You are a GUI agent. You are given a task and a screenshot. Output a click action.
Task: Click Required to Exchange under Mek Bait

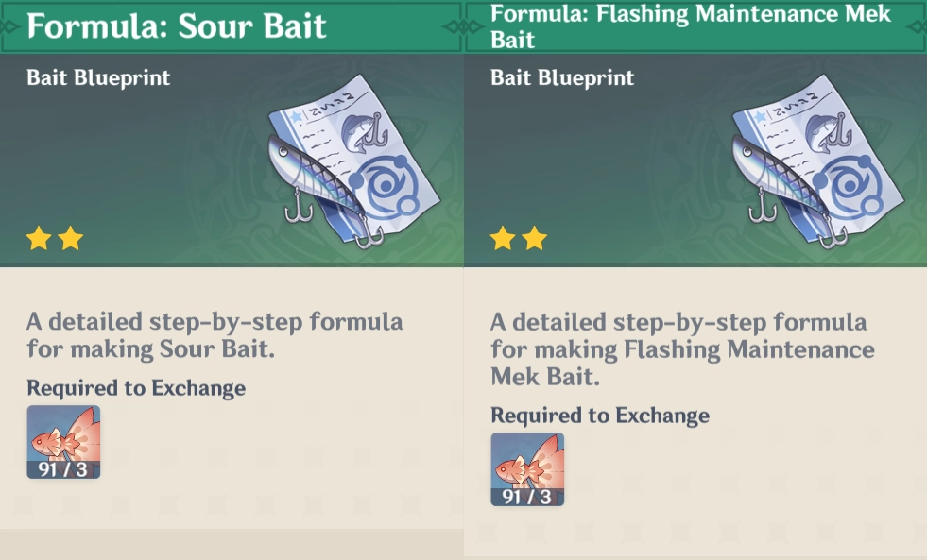(x=600, y=416)
